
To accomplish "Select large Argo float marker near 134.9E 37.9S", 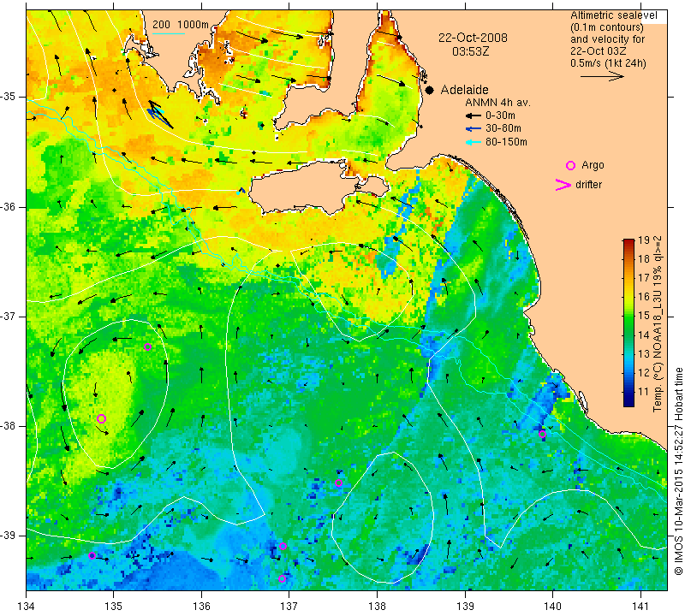I will [101, 418].
